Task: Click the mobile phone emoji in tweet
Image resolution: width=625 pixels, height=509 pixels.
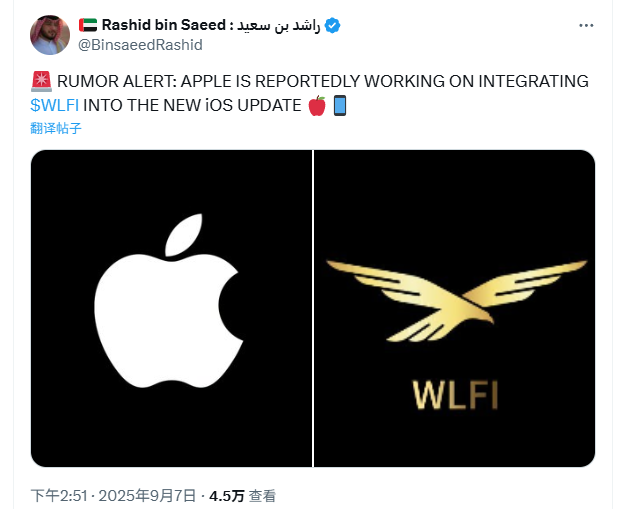Action: 340,106
